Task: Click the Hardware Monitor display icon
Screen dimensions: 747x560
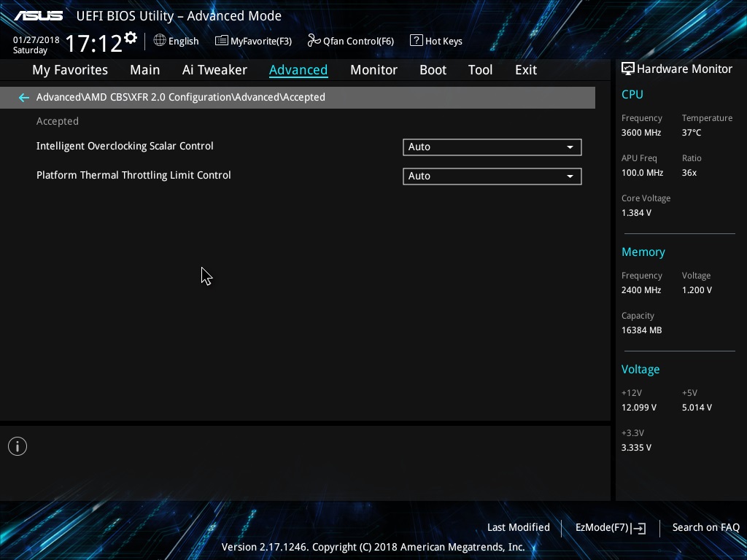Action: (x=628, y=69)
